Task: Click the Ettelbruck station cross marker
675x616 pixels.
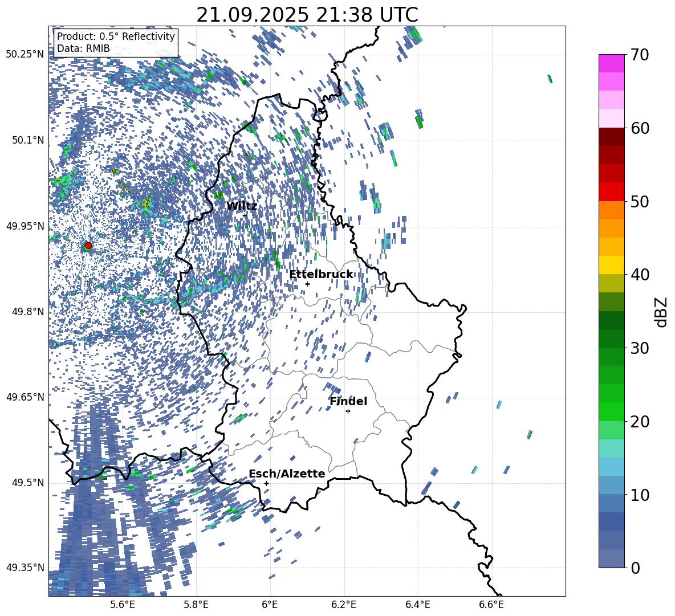Action: (x=307, y=284)
